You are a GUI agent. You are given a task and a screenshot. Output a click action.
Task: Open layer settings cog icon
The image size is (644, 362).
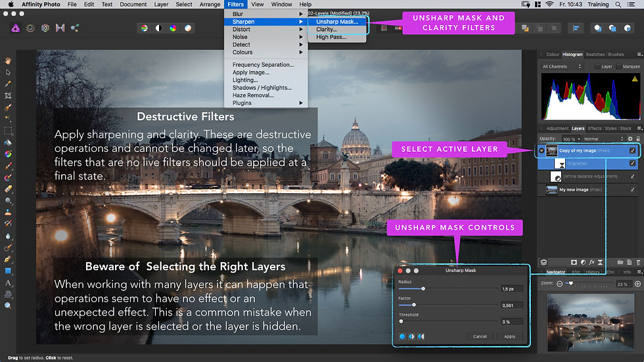pyautogui.click(x=630, y=139)
